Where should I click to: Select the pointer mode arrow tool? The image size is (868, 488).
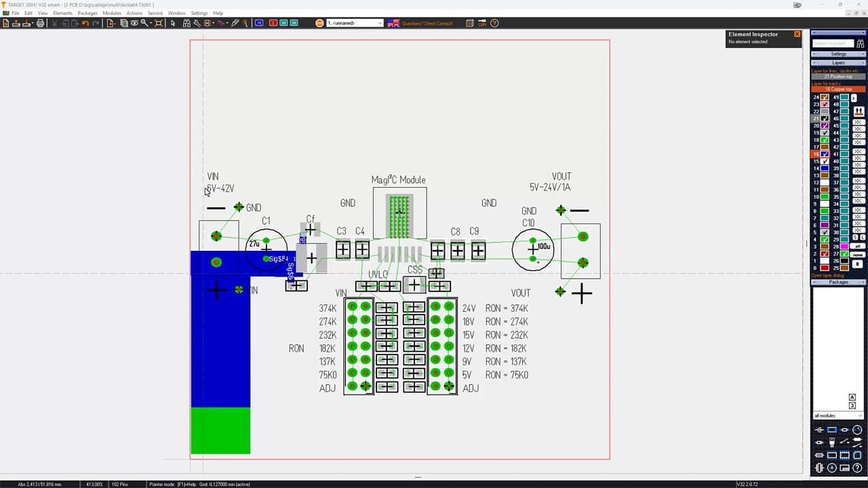pyautogui.click(x=173, y=23)
